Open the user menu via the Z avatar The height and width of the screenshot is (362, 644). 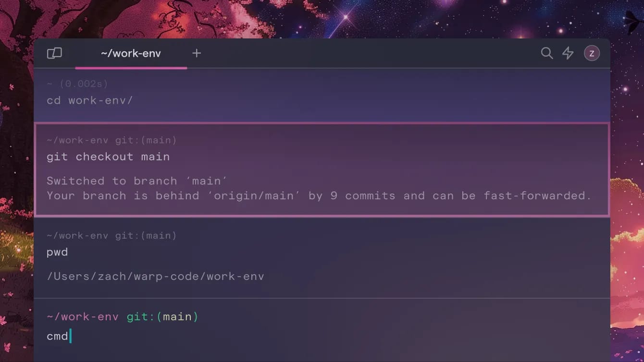592,53
